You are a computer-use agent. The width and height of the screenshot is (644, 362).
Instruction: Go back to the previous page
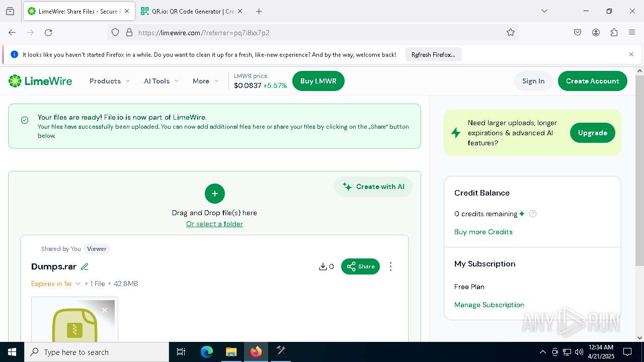(x=12, y=33)
